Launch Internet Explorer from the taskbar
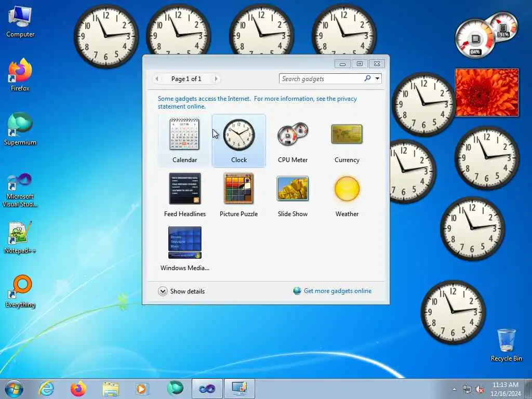Image resolution: width=532 pixels, height=399 pixels. (x=46, y=389)
